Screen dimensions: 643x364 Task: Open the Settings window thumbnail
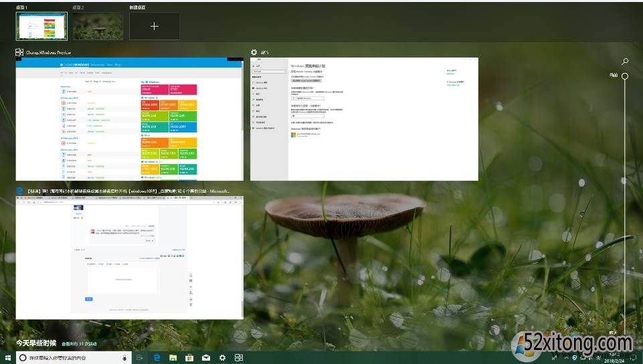(x=364, y=119)
